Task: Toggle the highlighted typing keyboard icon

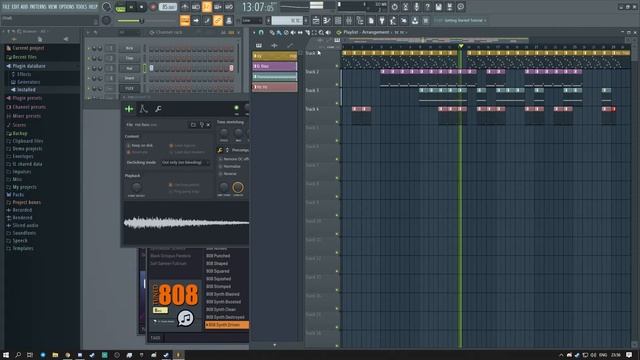Action: tap(184, 20)
